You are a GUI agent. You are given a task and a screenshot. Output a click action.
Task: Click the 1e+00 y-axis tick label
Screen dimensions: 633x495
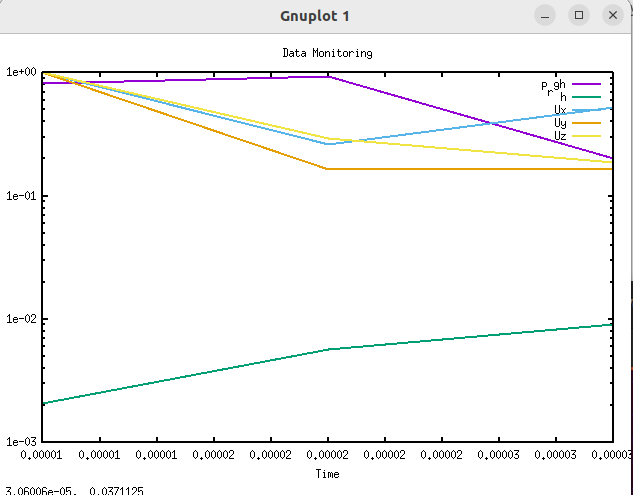tap(21, 73)
